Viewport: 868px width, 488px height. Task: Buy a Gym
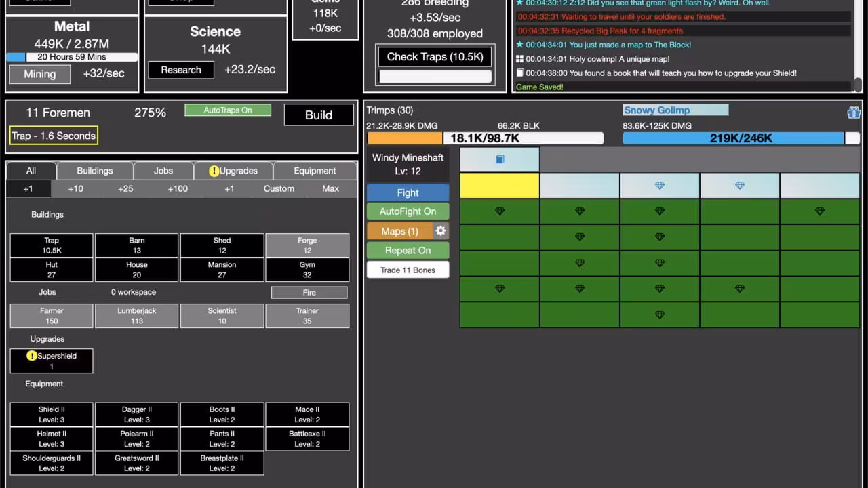tap(307, 270)
